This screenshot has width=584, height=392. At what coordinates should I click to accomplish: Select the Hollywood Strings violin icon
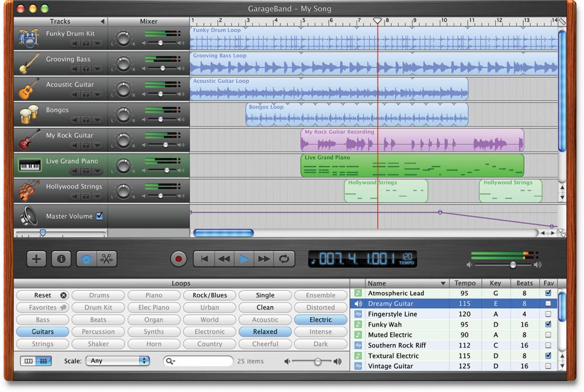coord(29,190)
